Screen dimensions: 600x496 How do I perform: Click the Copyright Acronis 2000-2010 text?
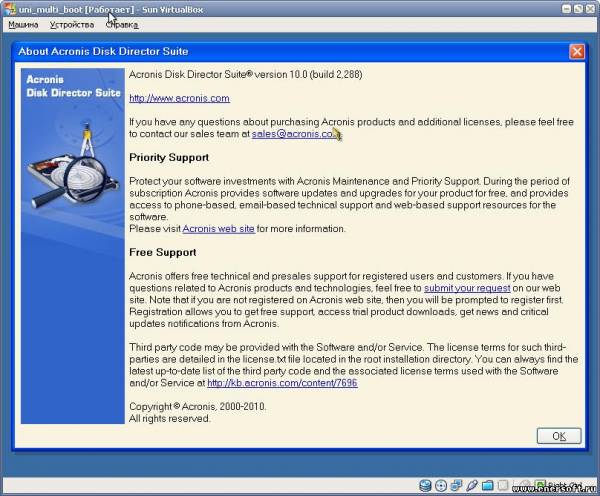coord(197,406)
